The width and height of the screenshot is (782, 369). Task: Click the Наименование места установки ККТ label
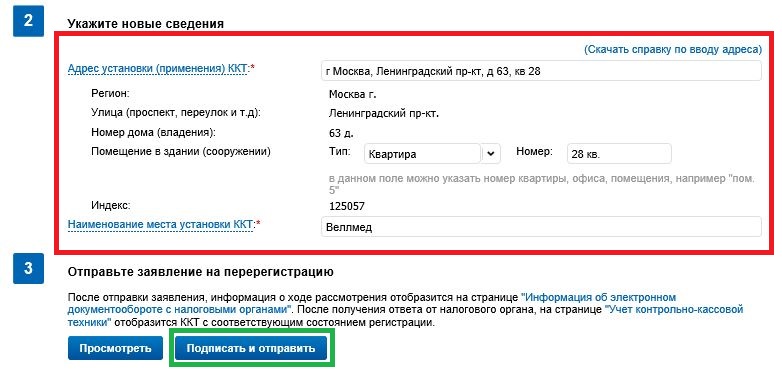(161, 224)
